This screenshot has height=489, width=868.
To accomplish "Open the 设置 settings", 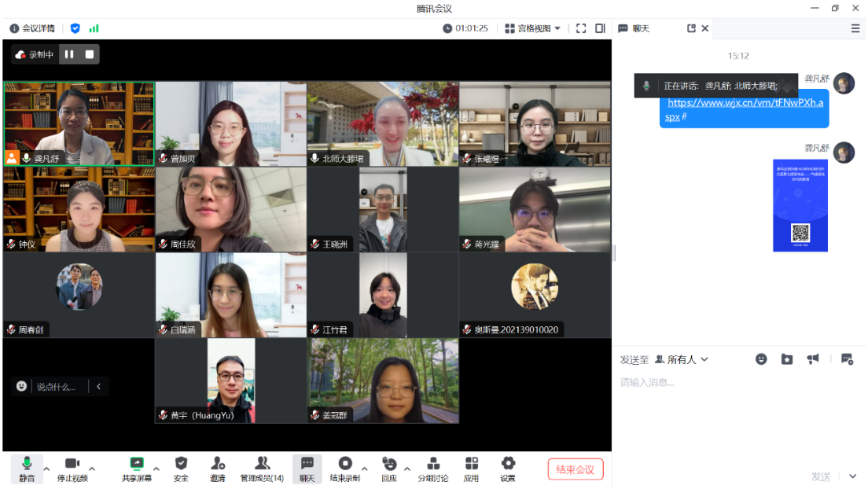I will 508,469.
